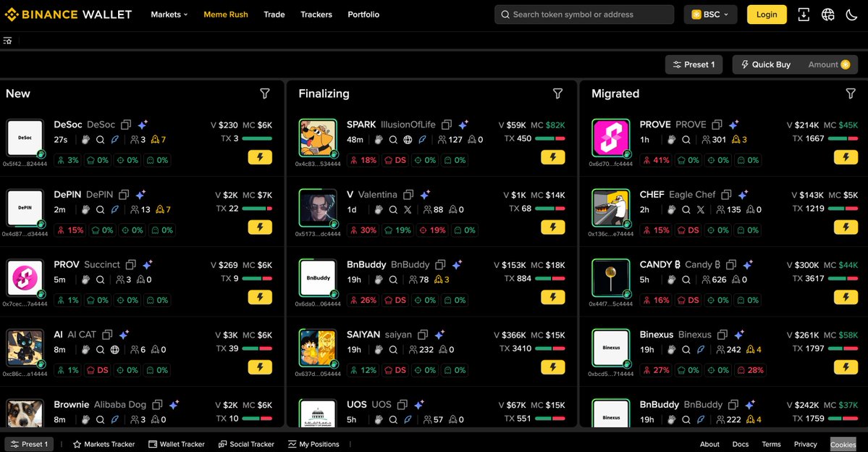Viewport: 868px width, 452px height.
Task: Open the Trade menu item
Action: (274, 14)
